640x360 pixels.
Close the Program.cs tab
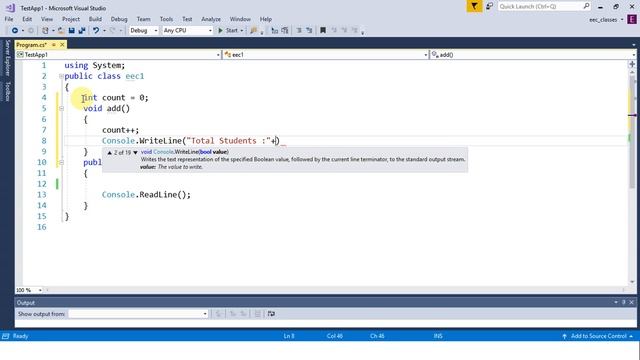coord(62,44)
